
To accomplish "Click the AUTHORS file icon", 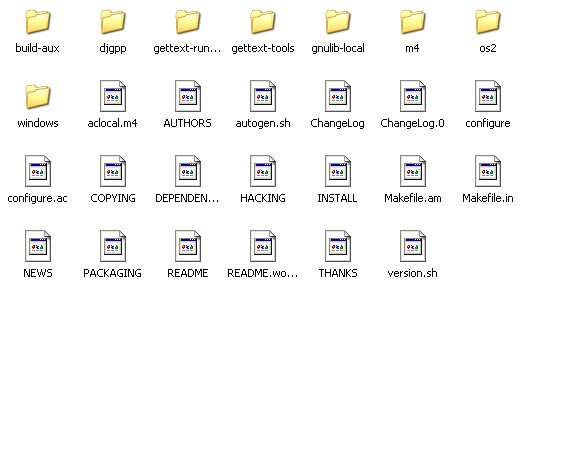I will click(188, 96).
